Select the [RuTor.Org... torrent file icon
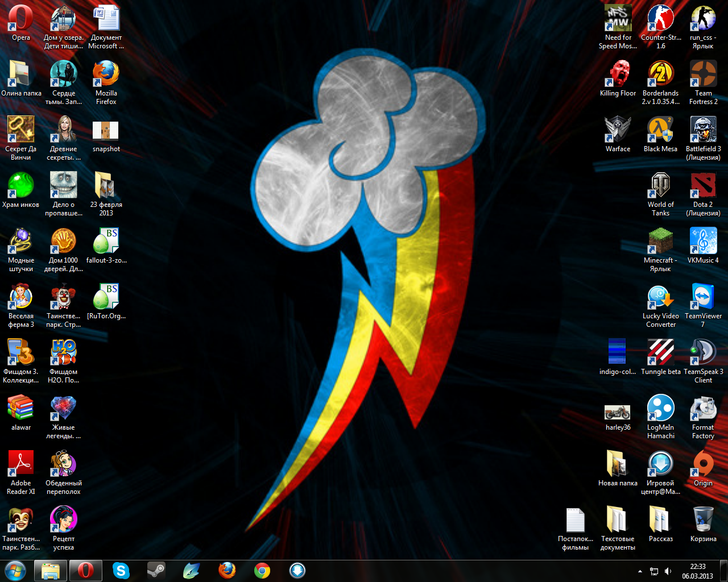This screenshot has width=728, height=582. [106, 301]
